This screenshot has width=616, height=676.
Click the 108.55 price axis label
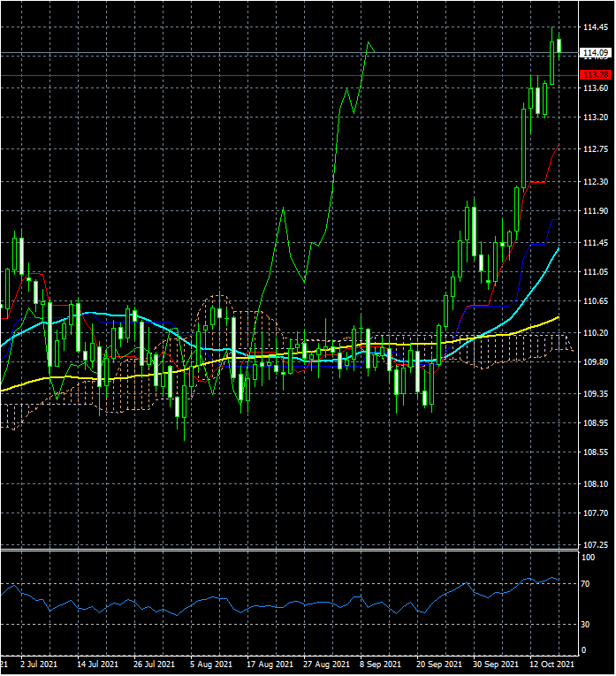(x=596, y=452)
